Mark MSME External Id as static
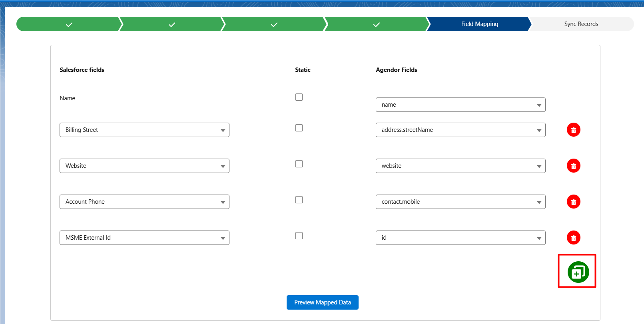Image resolution: width=644 pixels, height=324 pixels. pyautogui.click(x=299, y=236)
